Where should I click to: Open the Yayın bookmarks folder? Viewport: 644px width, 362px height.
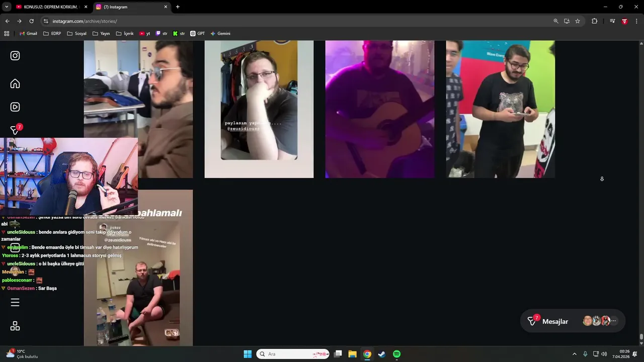click(101, 34)
